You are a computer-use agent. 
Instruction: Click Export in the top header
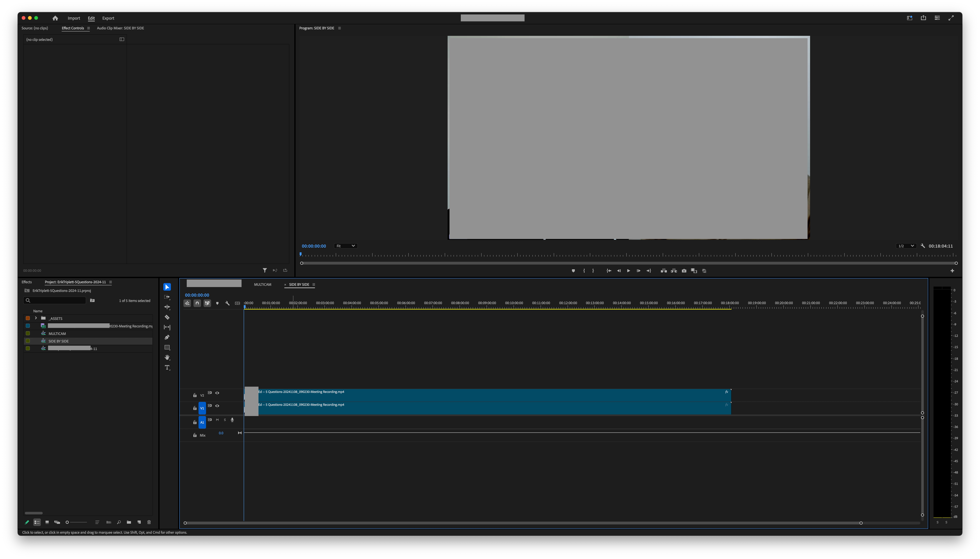click(x=108, y=18)
